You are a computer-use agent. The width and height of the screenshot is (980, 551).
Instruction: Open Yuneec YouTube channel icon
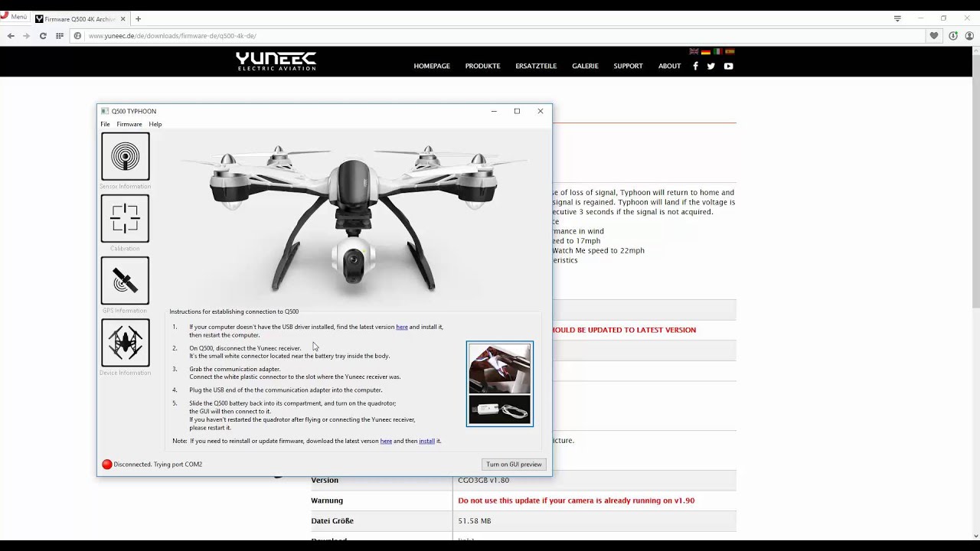pyautogui.click(x=728, y=66)
